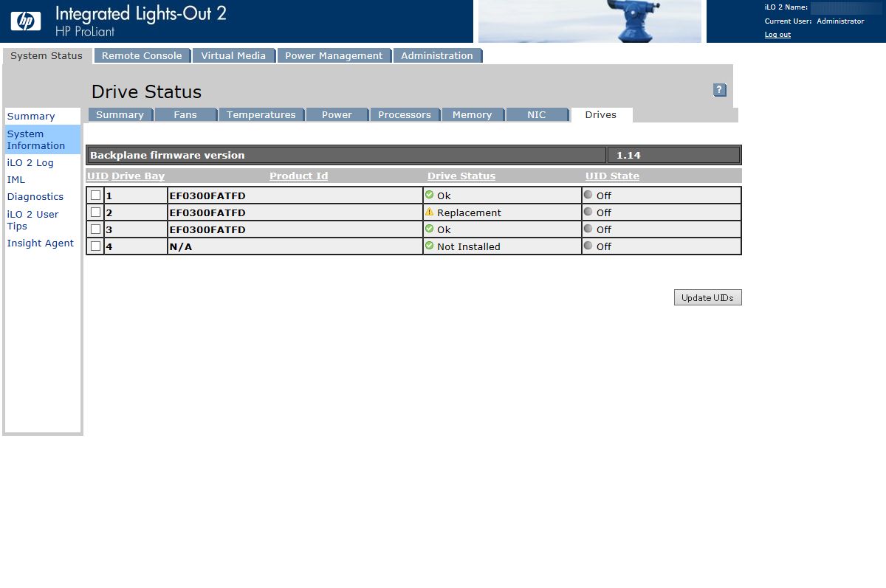This screenshot has height=588, width=886.
Task: Sort by the UID column header
Action: point(97,176)
